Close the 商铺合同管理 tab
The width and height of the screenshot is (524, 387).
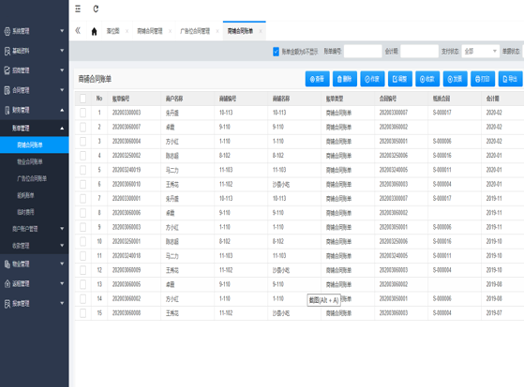[x=170, y=31]
